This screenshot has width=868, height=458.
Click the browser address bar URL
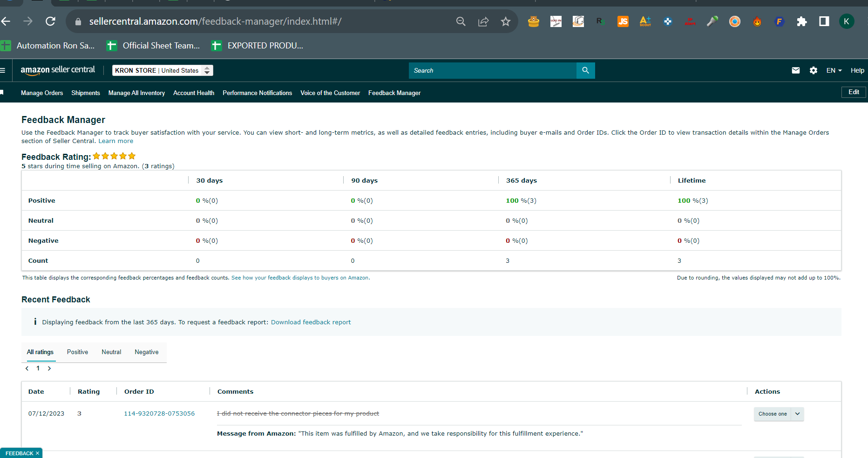coord(215,21)
